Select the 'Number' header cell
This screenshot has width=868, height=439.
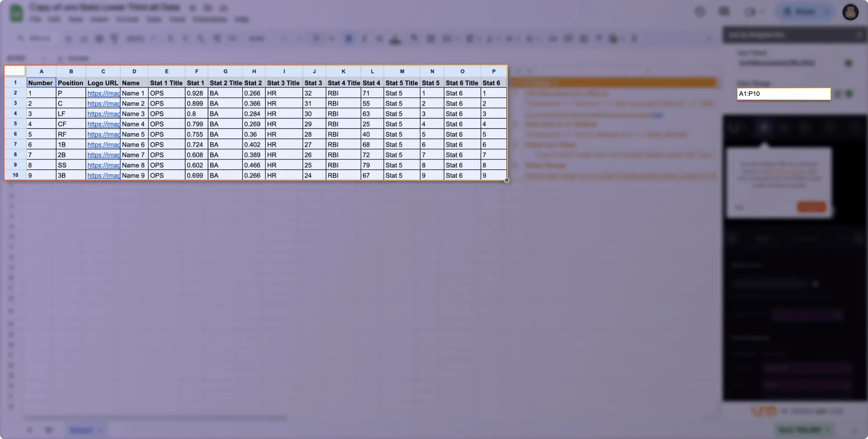[x=42, y=83]
